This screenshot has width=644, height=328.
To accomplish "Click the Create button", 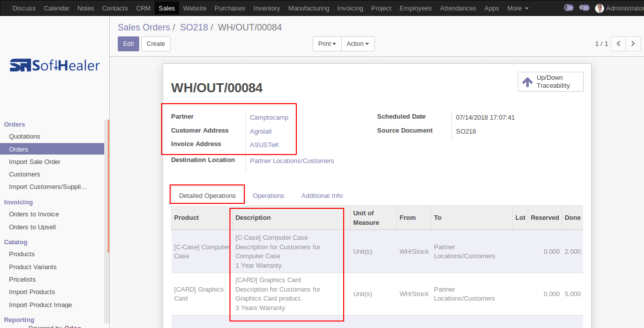I will pos(156,44).
